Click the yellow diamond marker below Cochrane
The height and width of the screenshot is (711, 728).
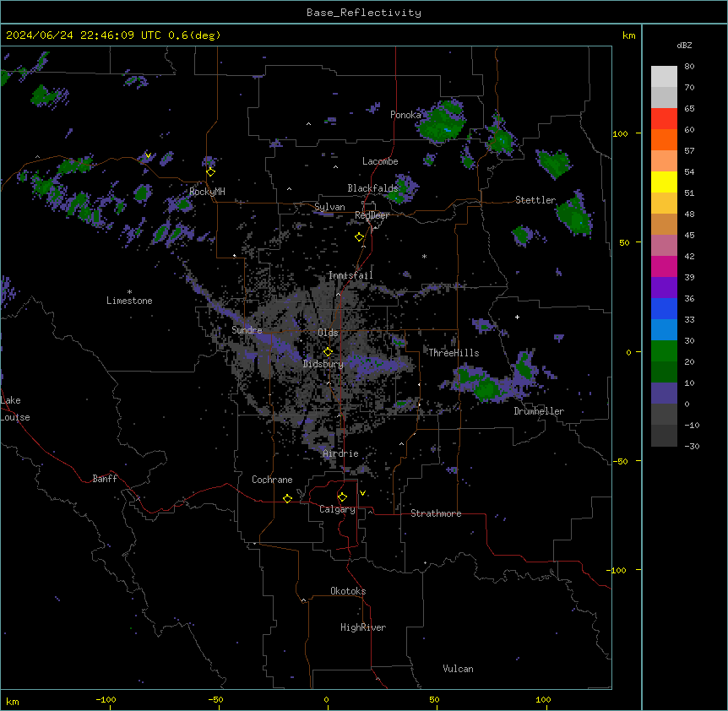click(x=287, y=498)
